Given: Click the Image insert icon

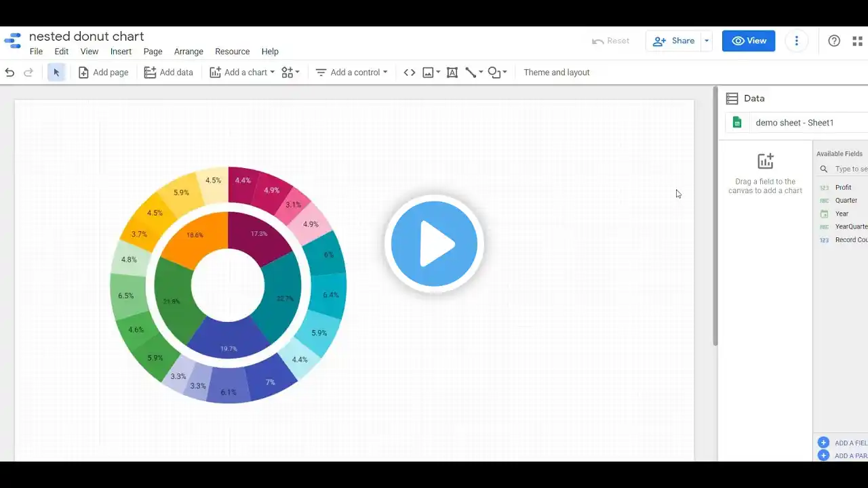Looking at the screenshot, I should 428,73.
